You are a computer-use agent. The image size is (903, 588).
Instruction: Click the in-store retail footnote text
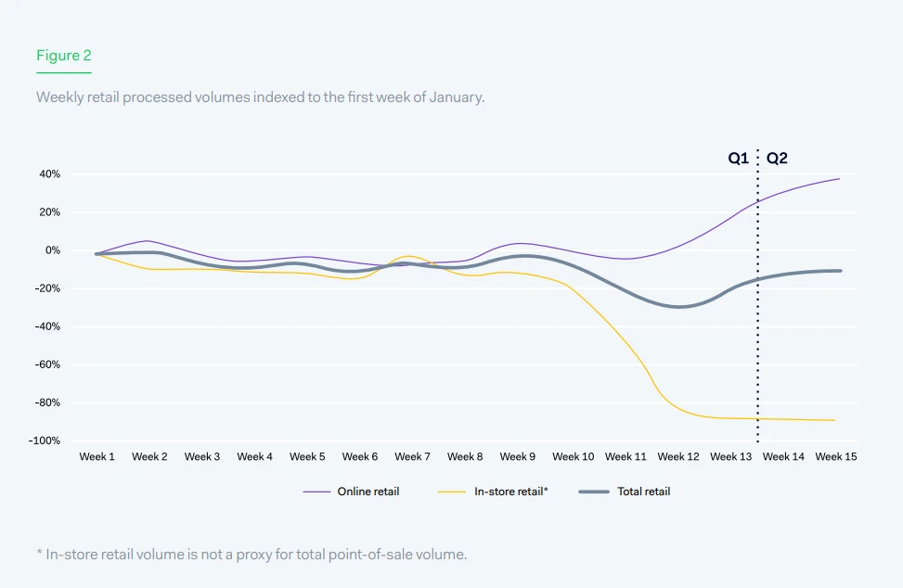pyautogui.click(x=252, y=555)
